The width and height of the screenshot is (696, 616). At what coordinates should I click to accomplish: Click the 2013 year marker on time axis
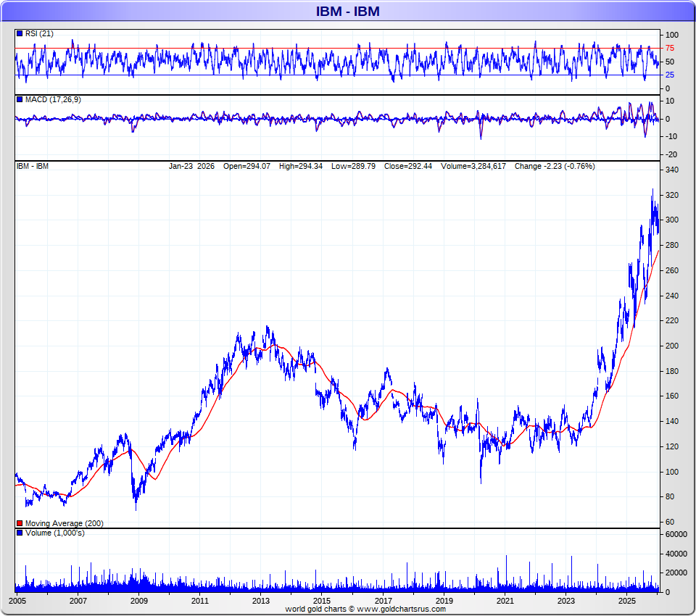pyautogui.click(x=260, y=601)
